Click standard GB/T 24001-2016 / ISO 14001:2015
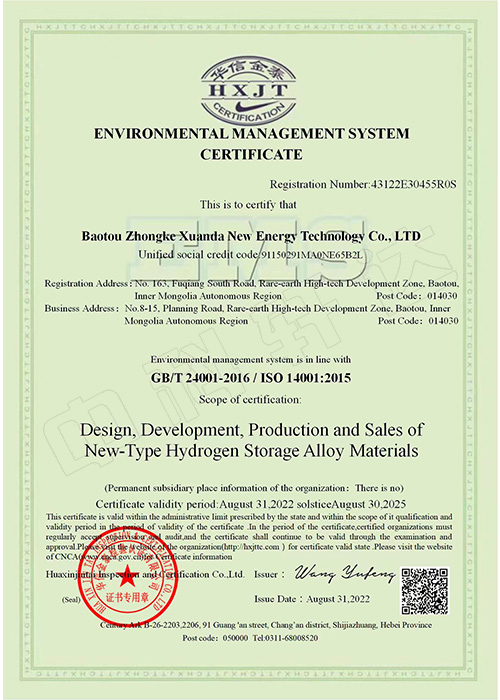The height and width of the screenshot is (700, 500). pos(251,378)
